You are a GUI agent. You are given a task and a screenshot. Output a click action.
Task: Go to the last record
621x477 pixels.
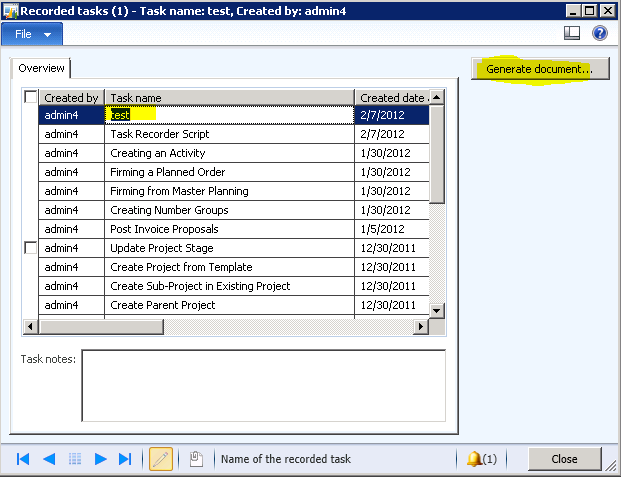pos(125,459)
